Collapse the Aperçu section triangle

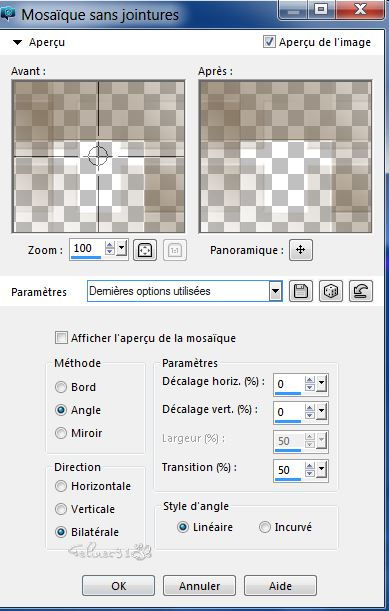coord(18,42)
